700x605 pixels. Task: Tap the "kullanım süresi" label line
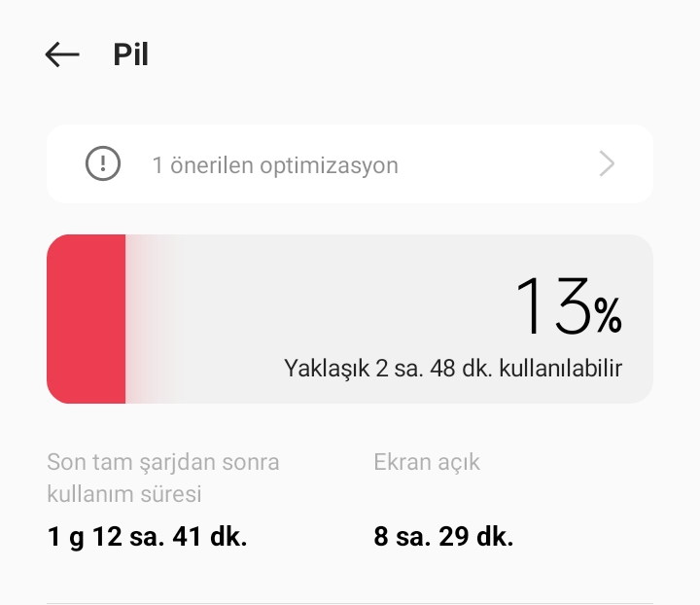(x=124, y=494)
